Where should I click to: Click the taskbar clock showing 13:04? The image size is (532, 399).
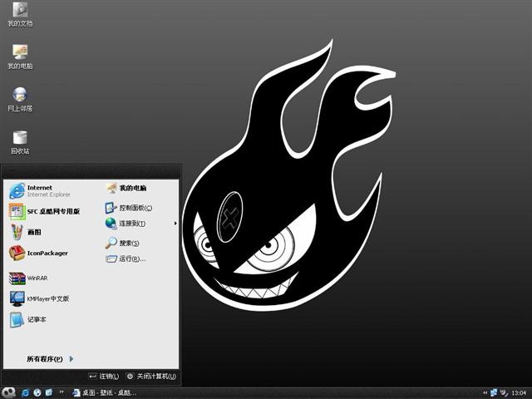click(519, 392)
